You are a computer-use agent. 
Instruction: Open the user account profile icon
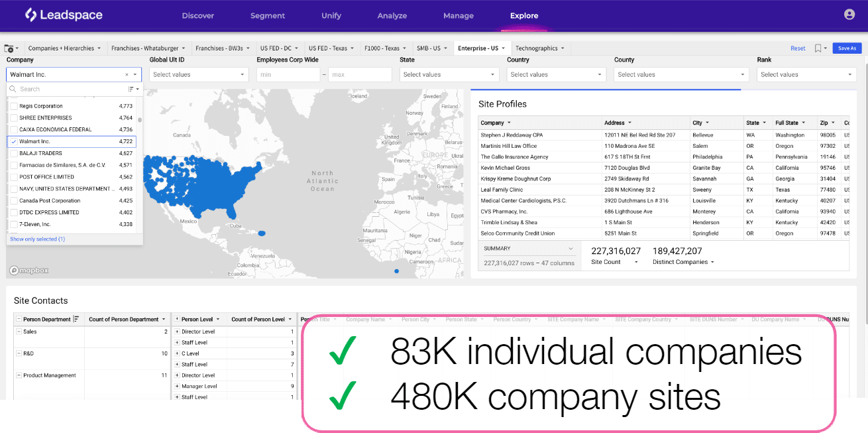click(x=849, y=15)
